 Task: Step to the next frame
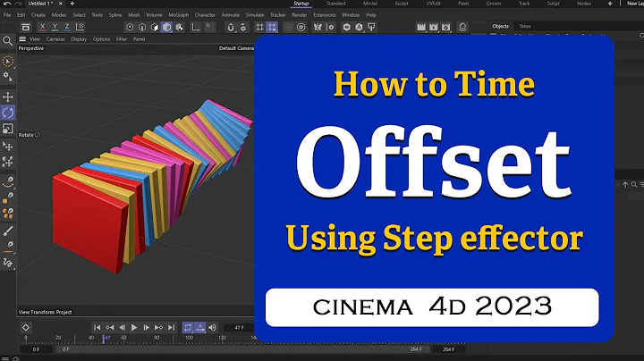(146, 327)
